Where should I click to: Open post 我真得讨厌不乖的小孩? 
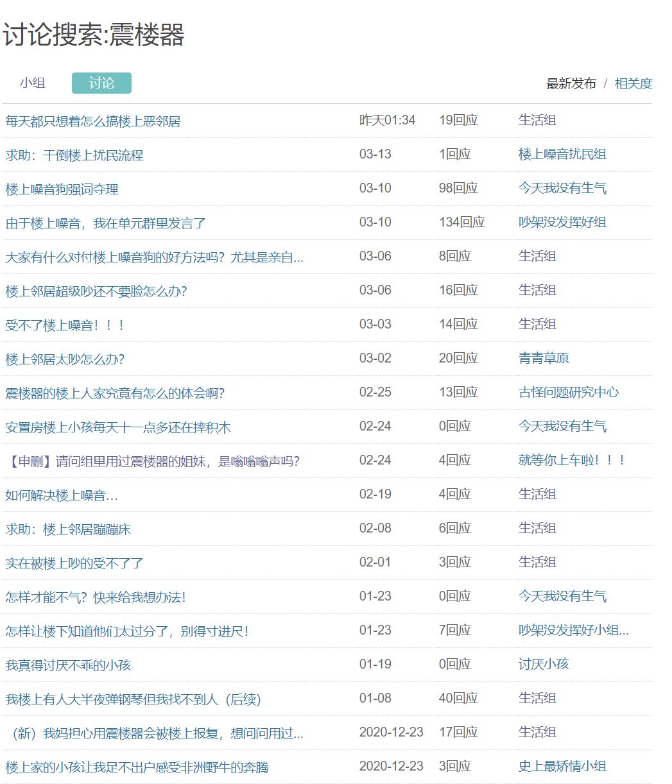[68, 665]
